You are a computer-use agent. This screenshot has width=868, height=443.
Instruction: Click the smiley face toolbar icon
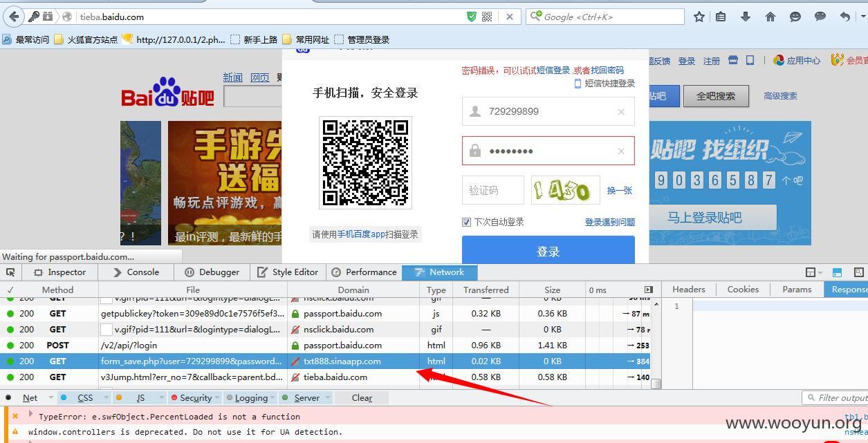pyautogui.click(x=795, y=17)
